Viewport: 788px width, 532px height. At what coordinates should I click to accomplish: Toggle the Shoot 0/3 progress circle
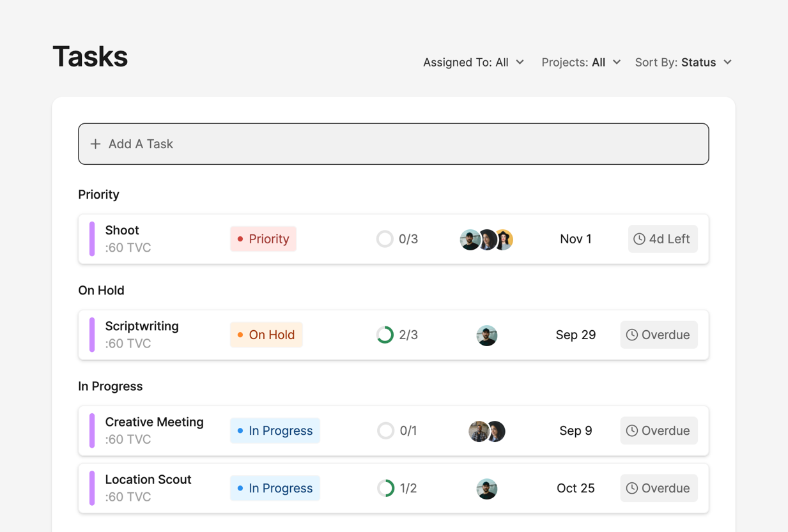(x=385, y=239)
